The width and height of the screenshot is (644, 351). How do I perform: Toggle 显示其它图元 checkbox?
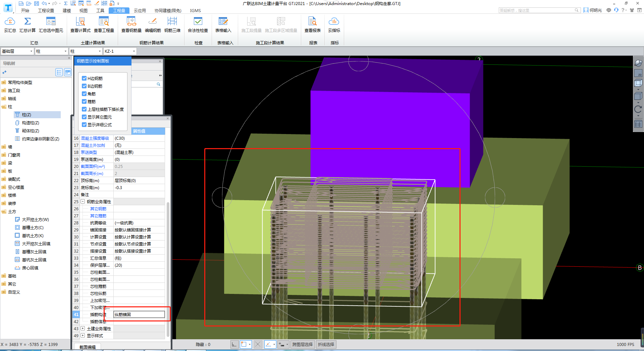84,117
